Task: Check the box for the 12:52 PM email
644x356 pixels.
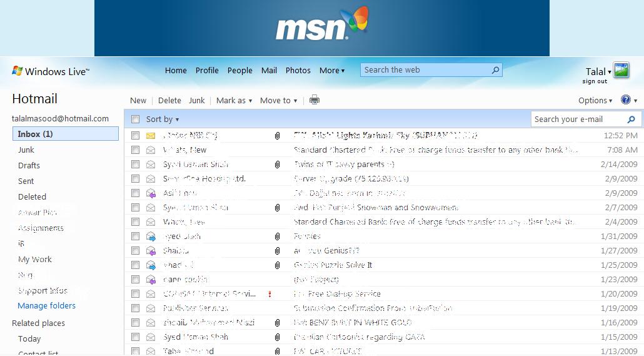Action: 135,135
